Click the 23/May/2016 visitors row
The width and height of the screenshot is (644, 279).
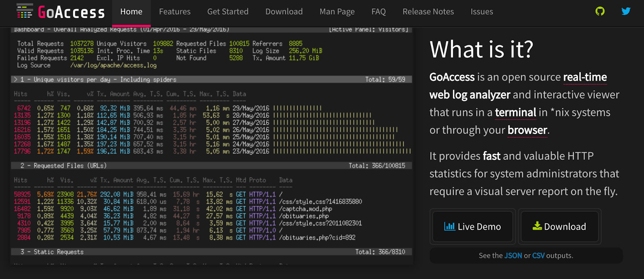pyautogui.click(x=212, y=152)
